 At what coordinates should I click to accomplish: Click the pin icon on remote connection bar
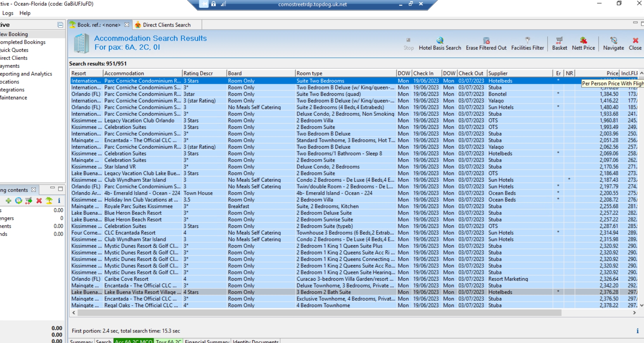(204, 4)
